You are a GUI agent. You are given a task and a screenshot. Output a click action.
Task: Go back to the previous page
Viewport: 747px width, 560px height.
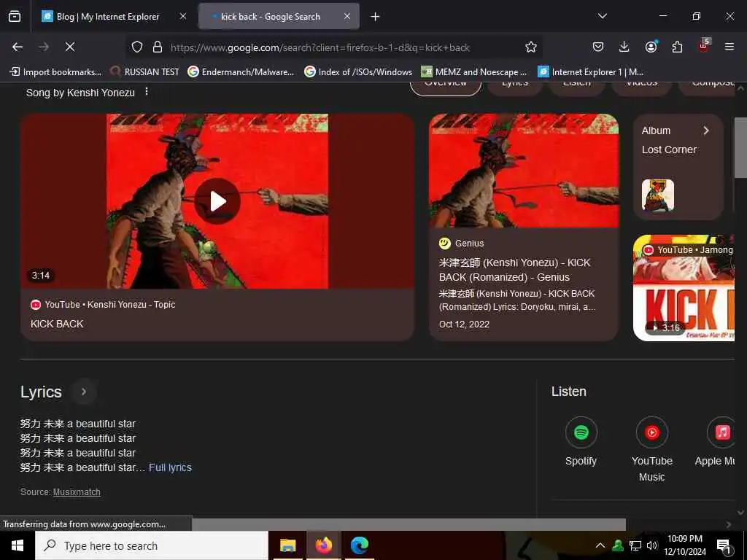[18, 47]
